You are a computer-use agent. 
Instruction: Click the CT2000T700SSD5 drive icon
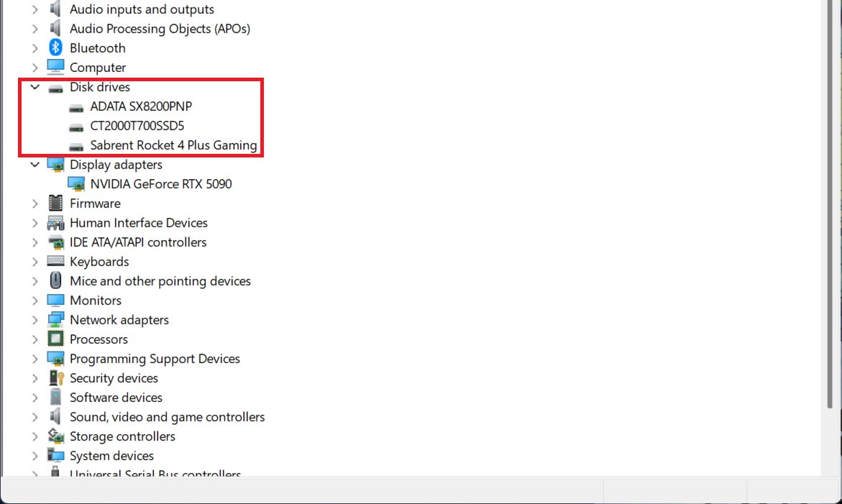tap(76, 127)
